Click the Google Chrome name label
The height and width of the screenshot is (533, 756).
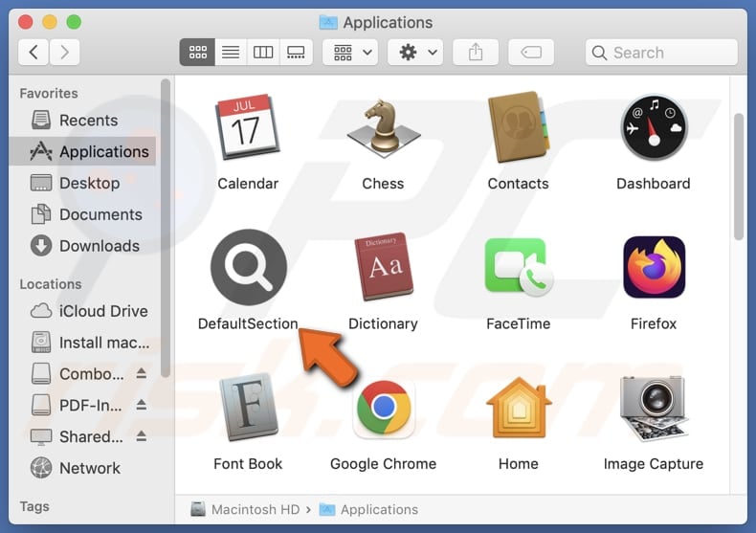tap(384, 463)
